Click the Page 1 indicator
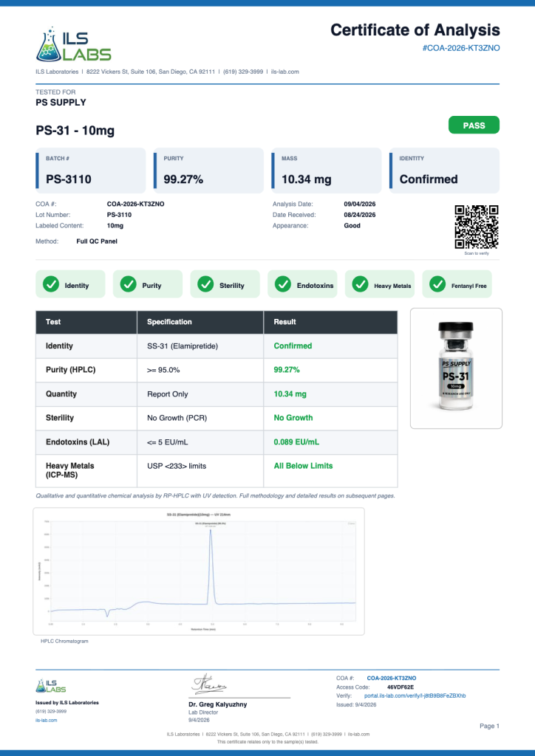Image resolution: width=535 pixels, height=756 pixels. 490,726
